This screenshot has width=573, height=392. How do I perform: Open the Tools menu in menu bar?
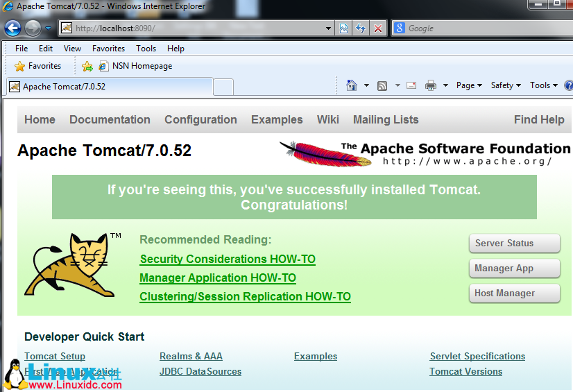click(146, 49)
